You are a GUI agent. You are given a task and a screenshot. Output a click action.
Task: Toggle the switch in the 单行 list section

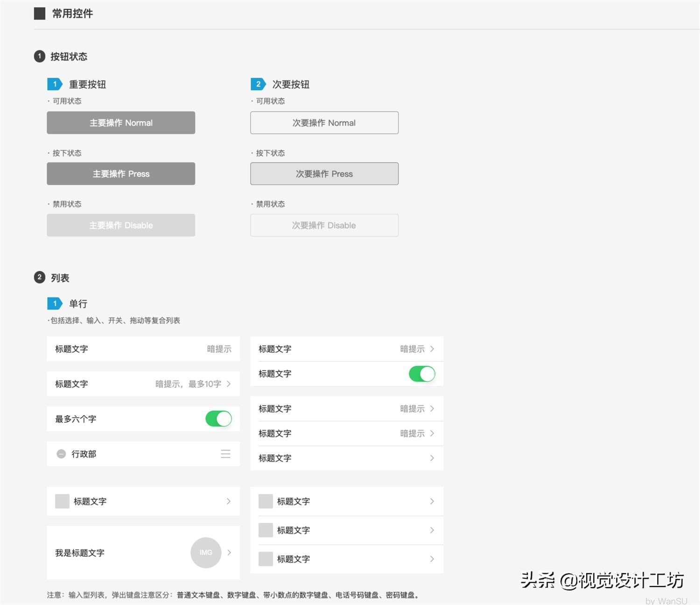click(x=218, y=419)
